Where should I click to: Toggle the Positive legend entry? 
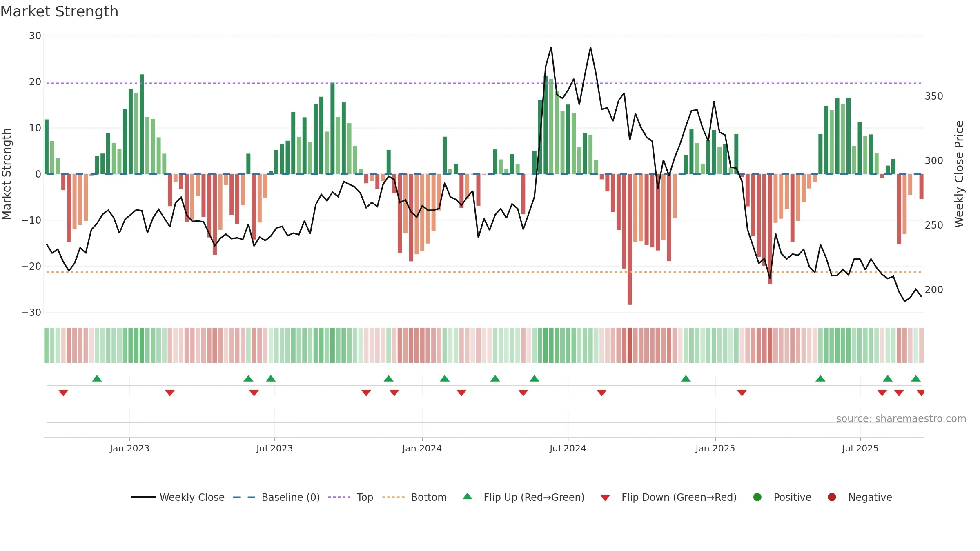click(x=782, y=497)
